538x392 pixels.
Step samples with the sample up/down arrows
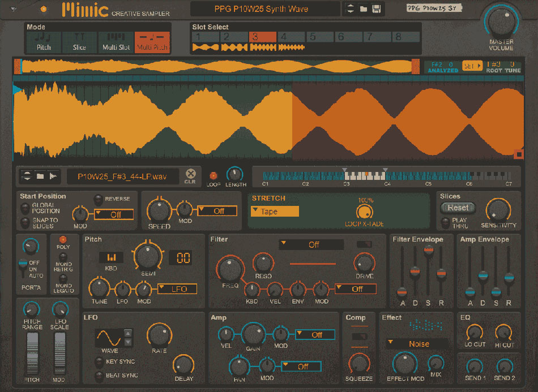click(x=27, y=176)
